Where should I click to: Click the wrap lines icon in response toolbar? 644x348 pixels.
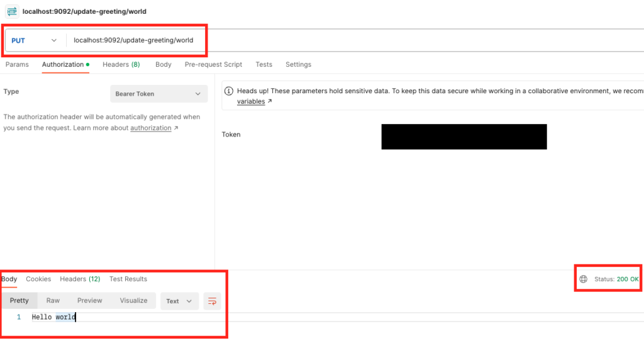[x=212, y=301]
